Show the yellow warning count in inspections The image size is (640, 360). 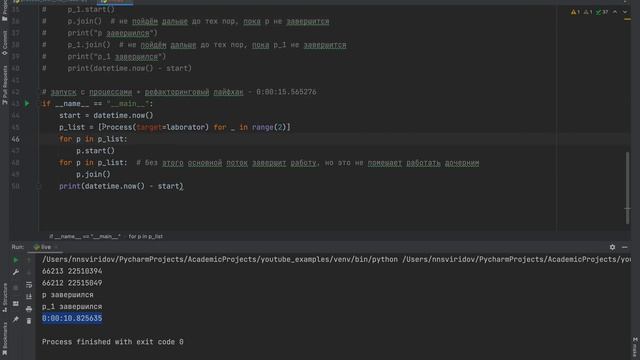(x=576, y=12)
